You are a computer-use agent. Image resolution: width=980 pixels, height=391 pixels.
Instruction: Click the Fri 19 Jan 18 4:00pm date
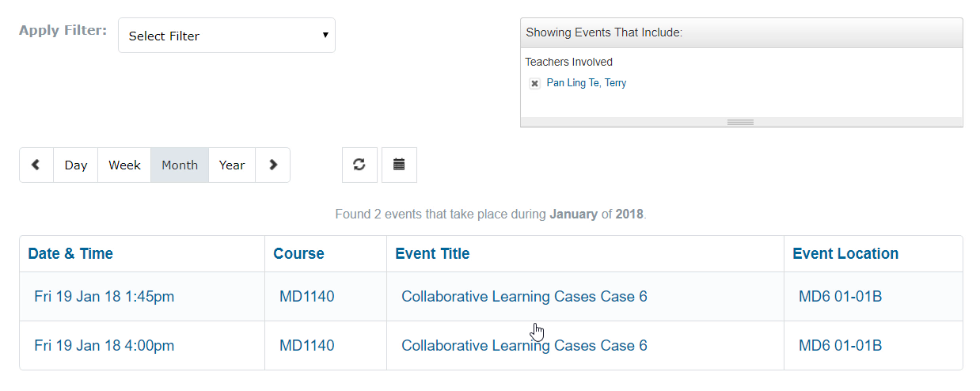[x=104, y=346]
